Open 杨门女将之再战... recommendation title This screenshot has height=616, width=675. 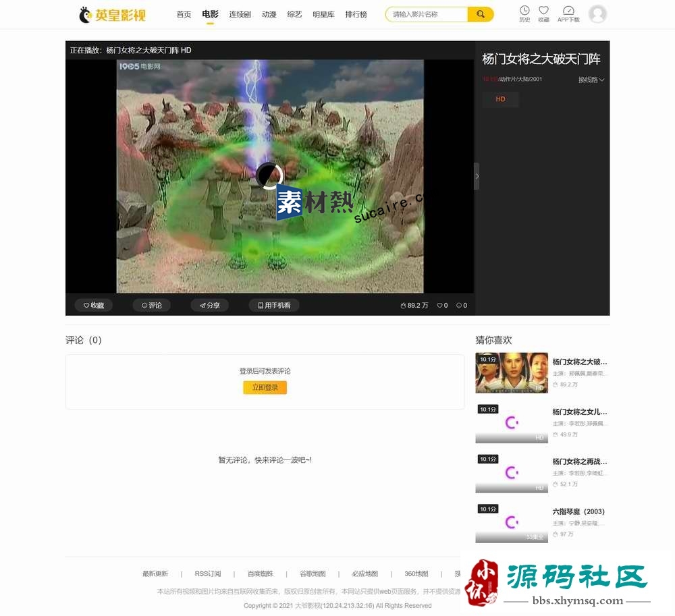tap(579, 461)
